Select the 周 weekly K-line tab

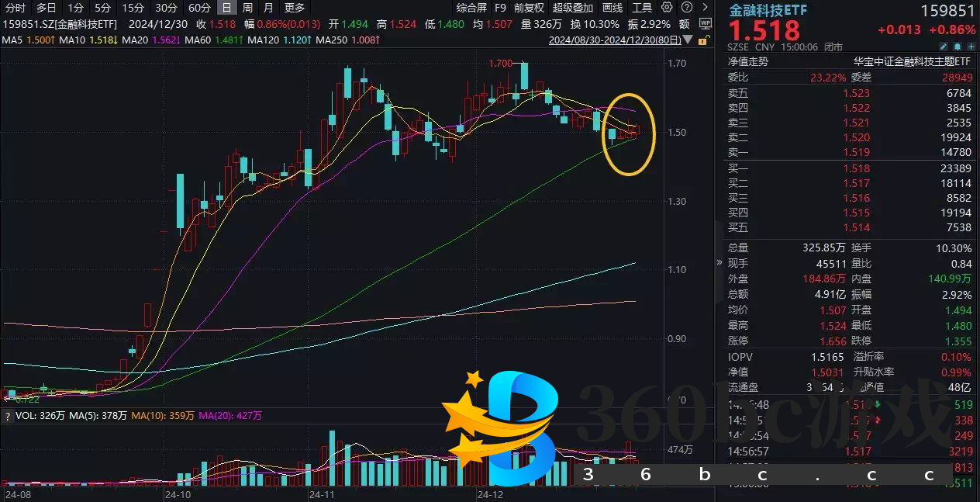point(247,8)
